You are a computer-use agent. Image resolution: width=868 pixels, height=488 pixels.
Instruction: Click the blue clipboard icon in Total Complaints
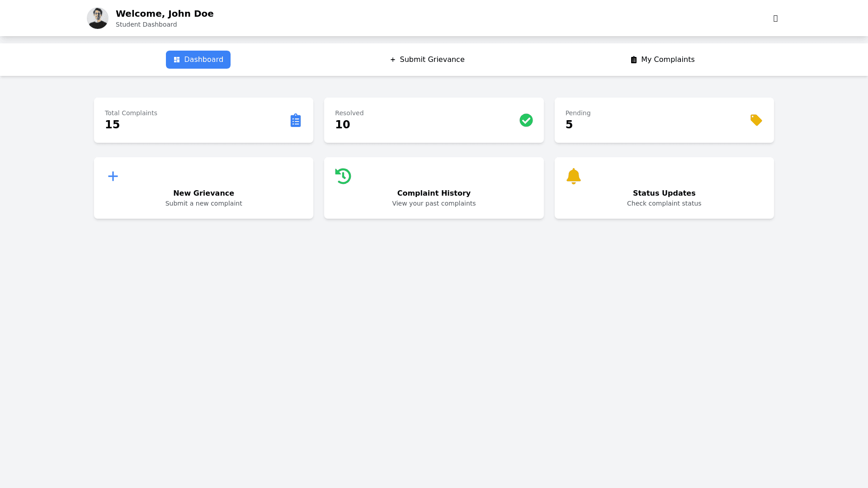click(295, 120)
